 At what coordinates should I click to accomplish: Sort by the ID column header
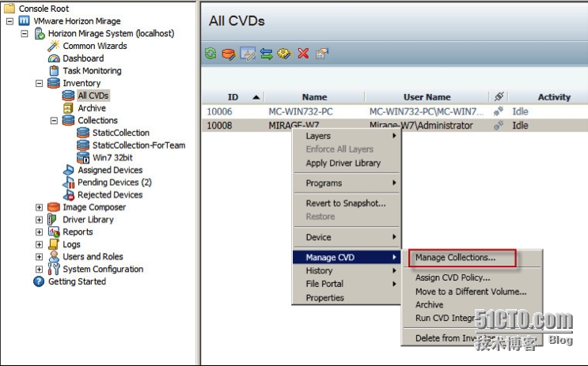(233, 97)
